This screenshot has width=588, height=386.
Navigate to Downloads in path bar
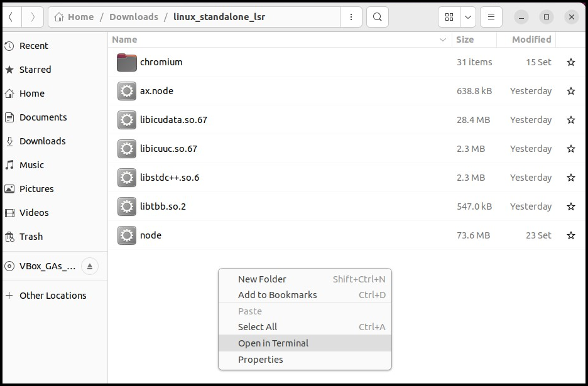click(133, 17)
